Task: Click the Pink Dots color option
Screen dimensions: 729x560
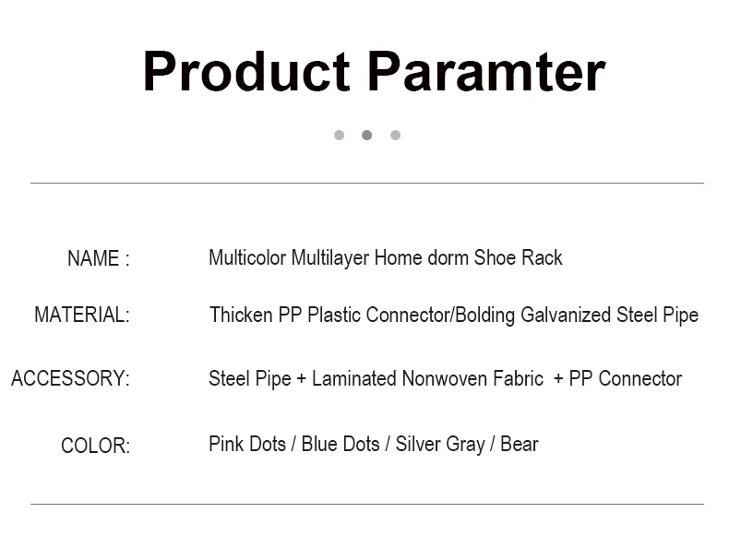Action: point(247,444)
